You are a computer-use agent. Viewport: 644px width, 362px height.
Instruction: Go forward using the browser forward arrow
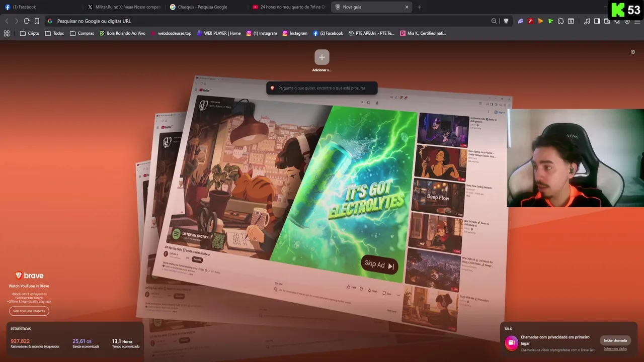pyautogui.click(x=16, y=21)
